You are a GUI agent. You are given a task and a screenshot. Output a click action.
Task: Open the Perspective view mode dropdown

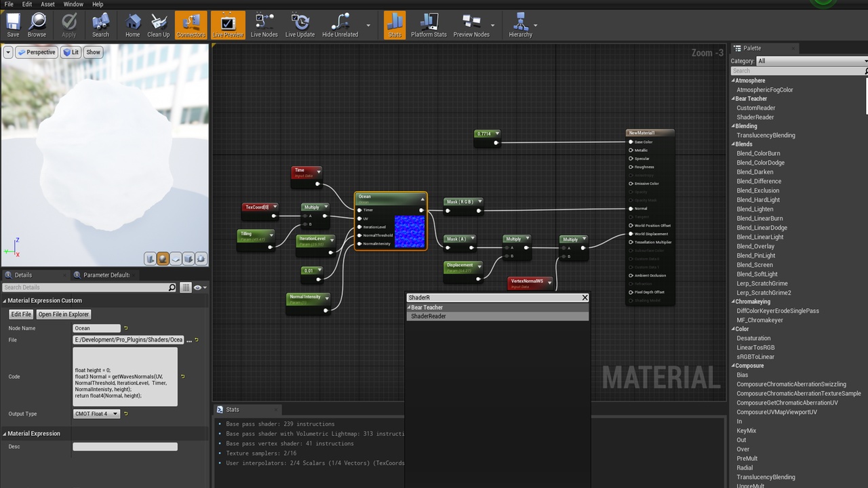tap(37, 52)
